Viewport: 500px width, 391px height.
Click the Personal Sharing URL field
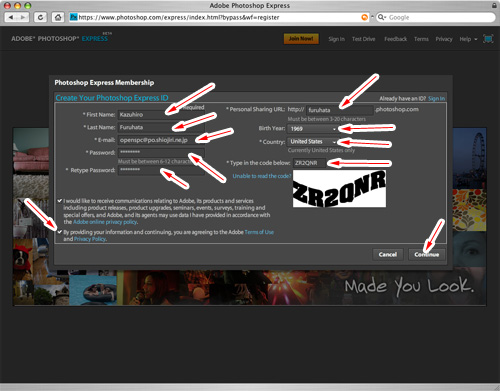tap(339, 110)
